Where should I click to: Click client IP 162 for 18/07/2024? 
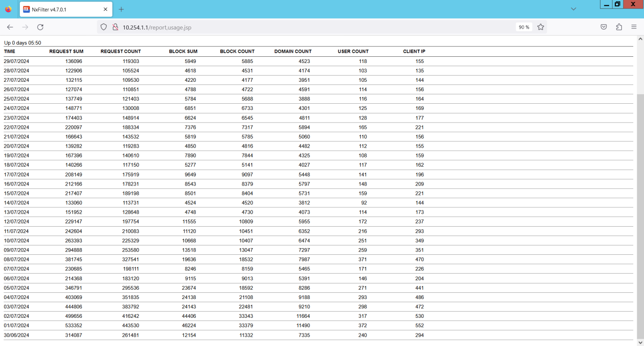pyautogui.click(x=419, y=165)
